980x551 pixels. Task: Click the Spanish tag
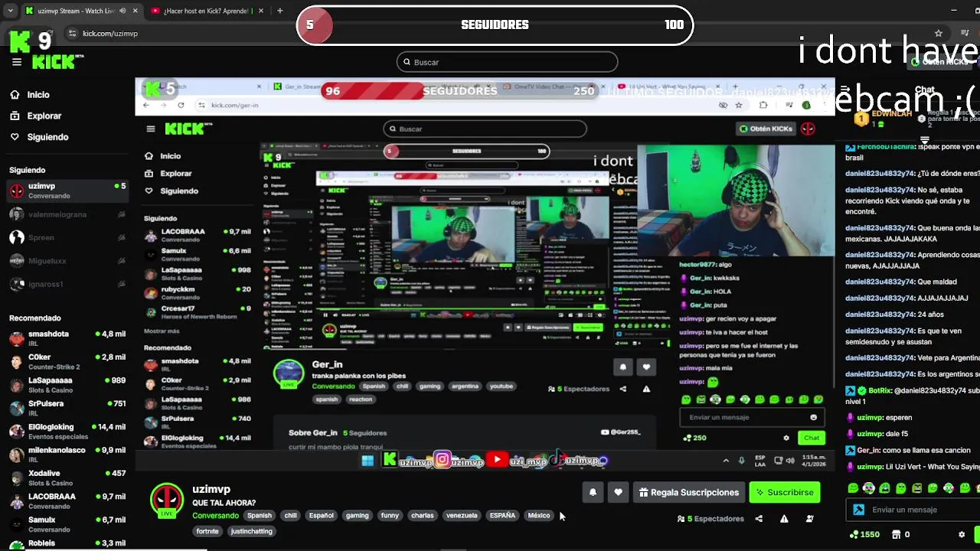pyautogui.click(x=260, y=516)
